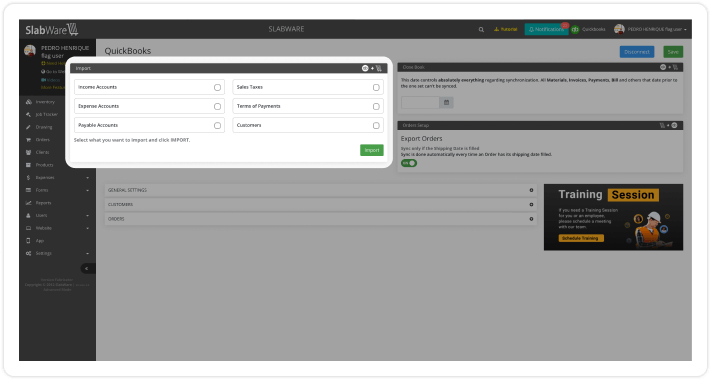Check the Terms of Payments checkbox
711x380 pixels.
[x=376, y=106]
